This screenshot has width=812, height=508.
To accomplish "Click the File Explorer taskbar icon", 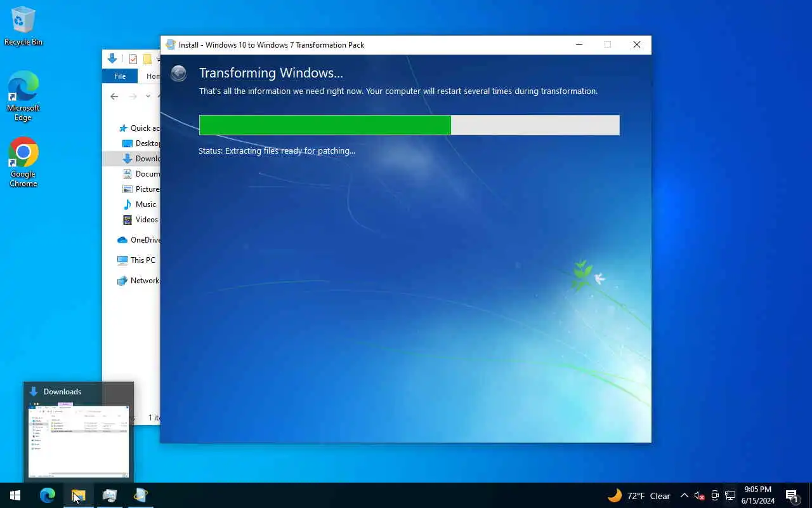I will [79, 495].
